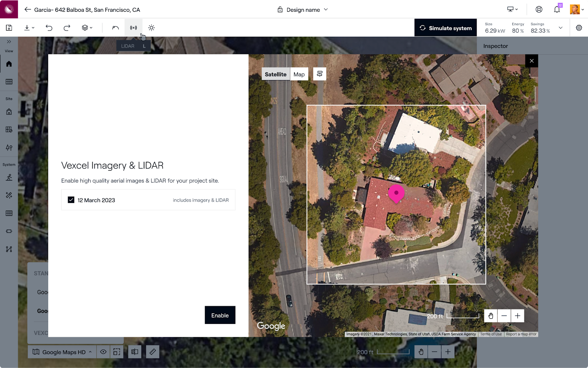Open notifications bell
The width and height of the screenshot is (588, 368).
pyautogui.click(x=557, y=9)
